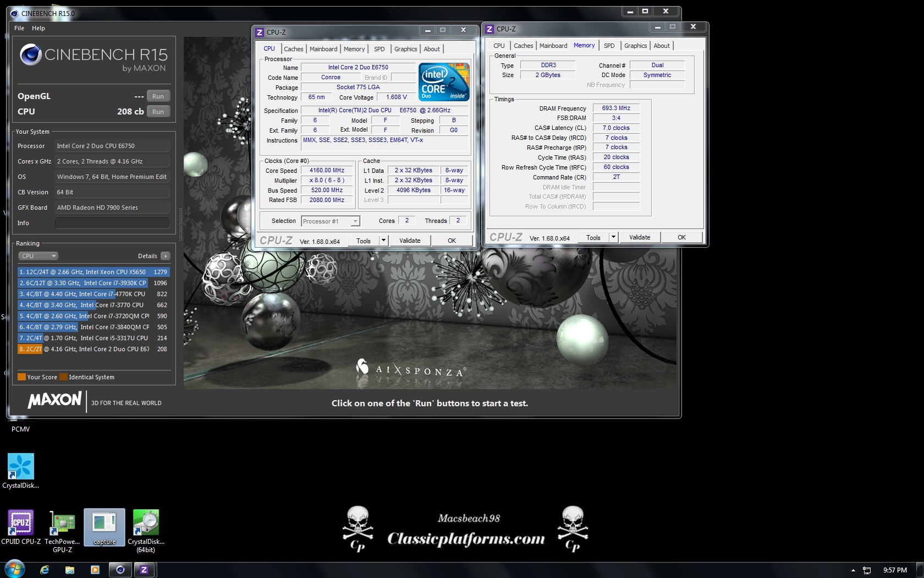Click the Core Speed value 4160.00 MHz
The image size is (924, 578).
click(327, 171)
